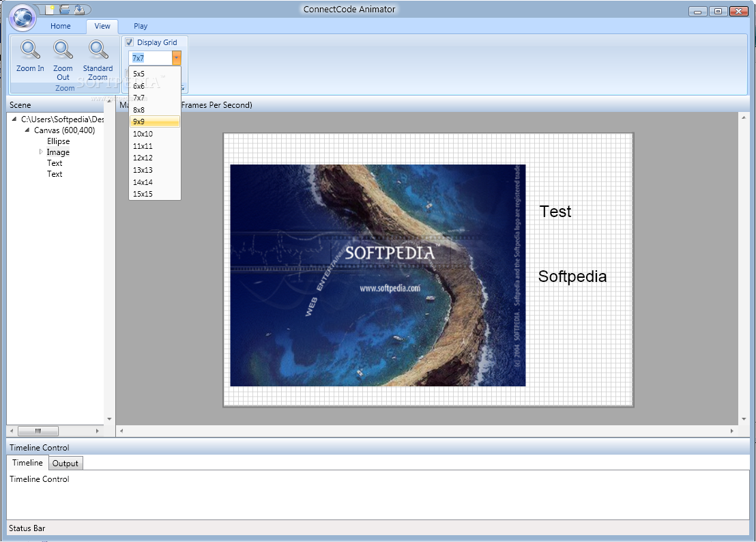
Task: Click the Open file quick-access icon
Action: point(65,9)
